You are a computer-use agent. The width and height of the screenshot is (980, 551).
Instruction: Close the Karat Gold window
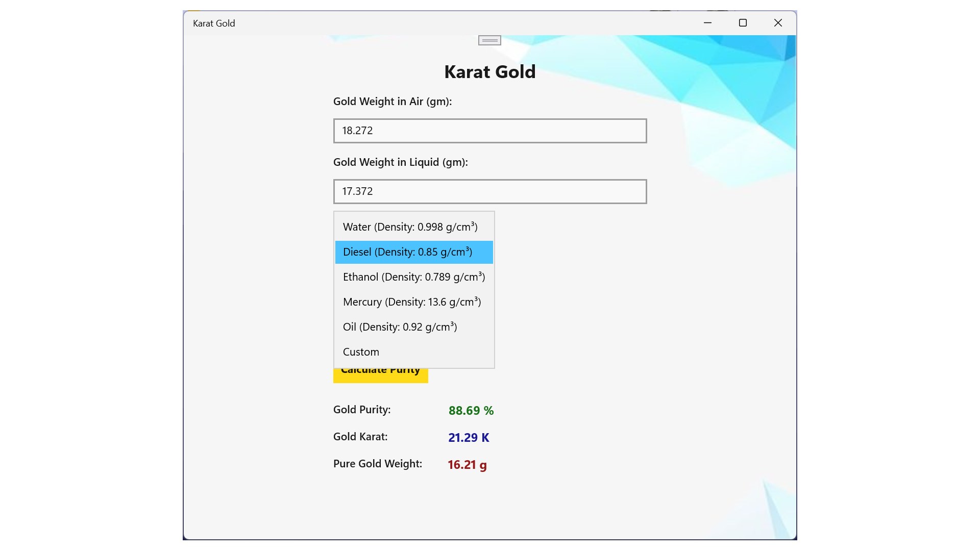tap(778, 23)
